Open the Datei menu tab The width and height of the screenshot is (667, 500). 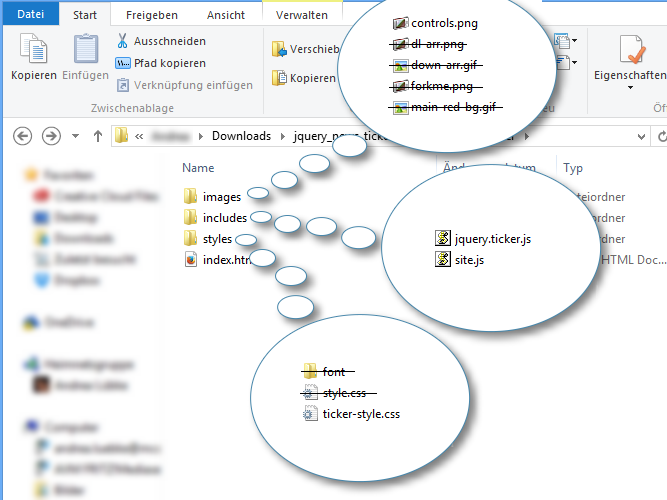(x=31, y=14)
